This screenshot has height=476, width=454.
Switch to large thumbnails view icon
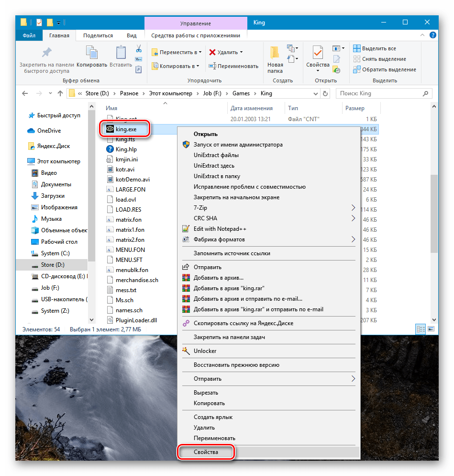[431, 329]
